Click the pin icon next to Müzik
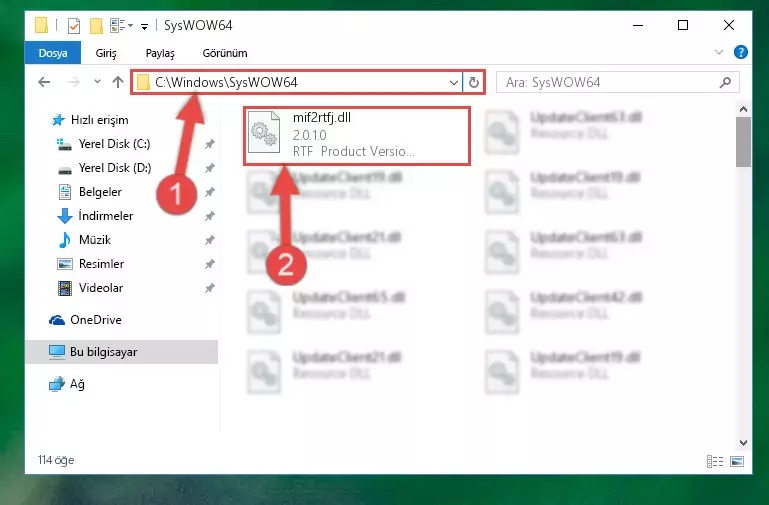Viewport: 769px width, 505px height. point(209,240)
